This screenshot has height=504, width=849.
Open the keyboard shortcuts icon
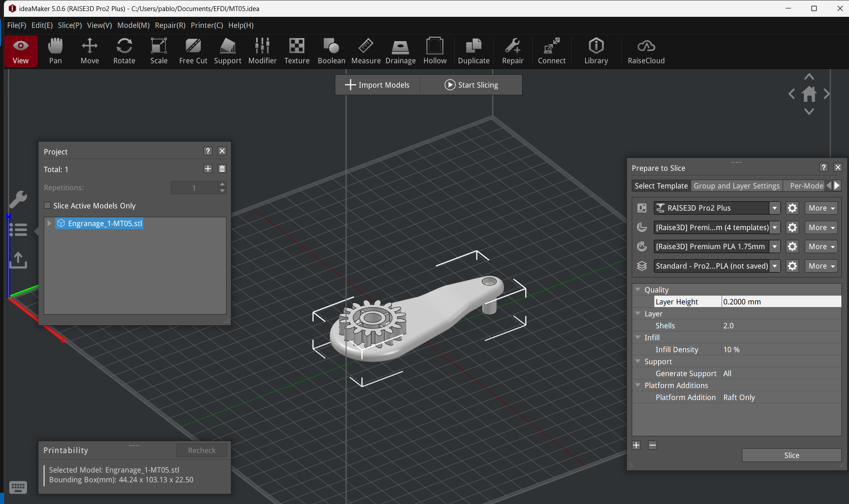click(18, 487)
